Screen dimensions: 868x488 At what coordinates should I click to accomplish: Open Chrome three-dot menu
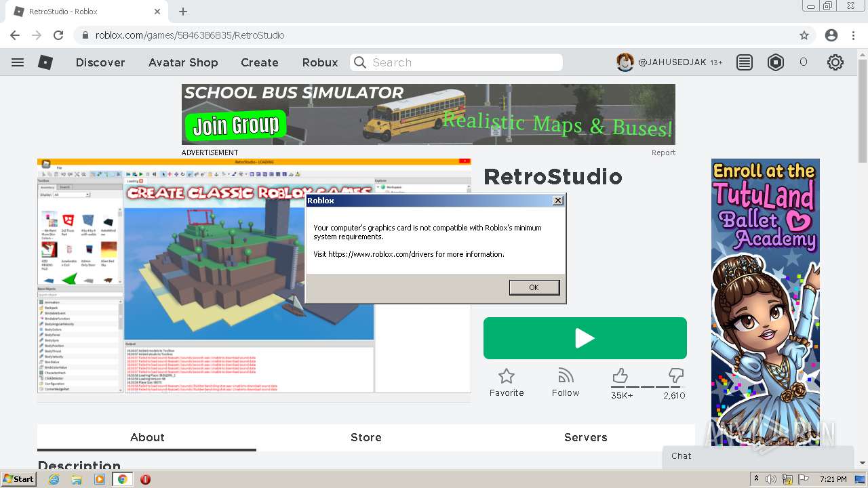[x=854, y=35]
